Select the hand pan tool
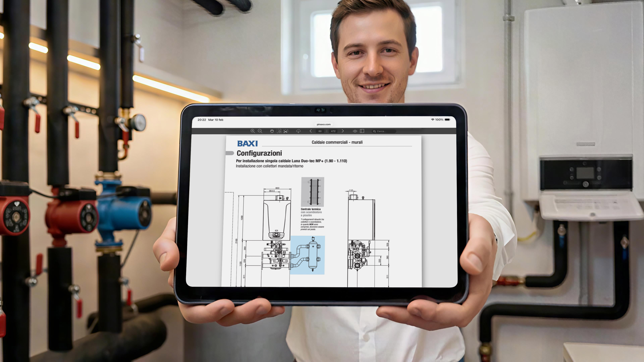644x362 pixels. tap(272, 131)
